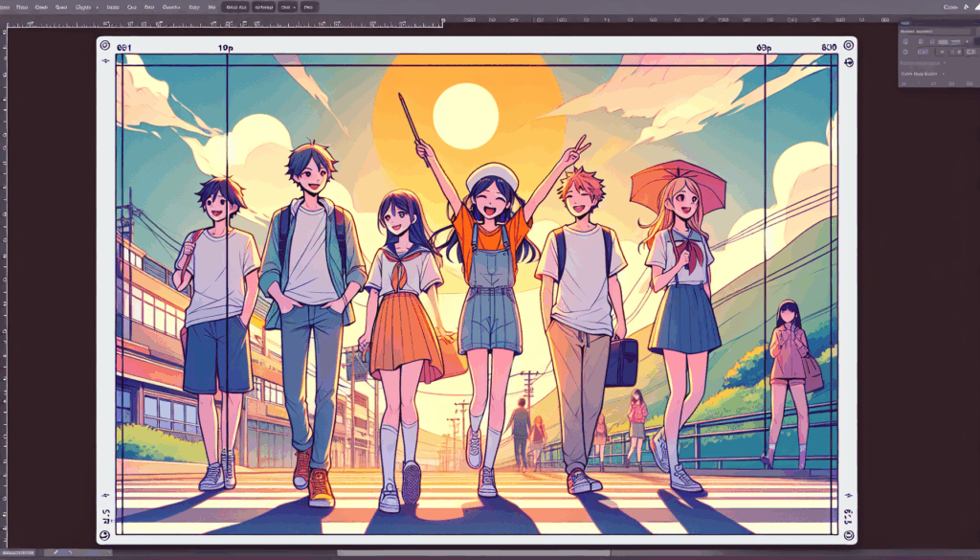This screenshot has height=560, width=980.
Task: Click the second pill button in the top toolbar
Action: pos(262,7)
